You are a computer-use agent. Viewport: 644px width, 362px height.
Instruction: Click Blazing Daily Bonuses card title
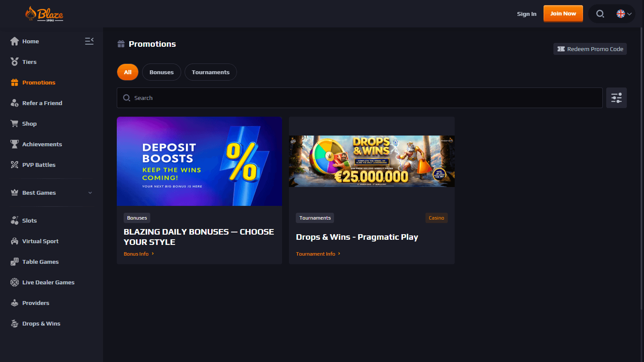[x=199, y=237]
